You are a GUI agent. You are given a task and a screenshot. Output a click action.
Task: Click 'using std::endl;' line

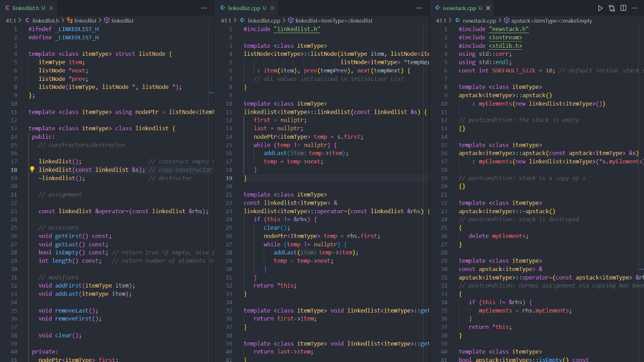486,62
